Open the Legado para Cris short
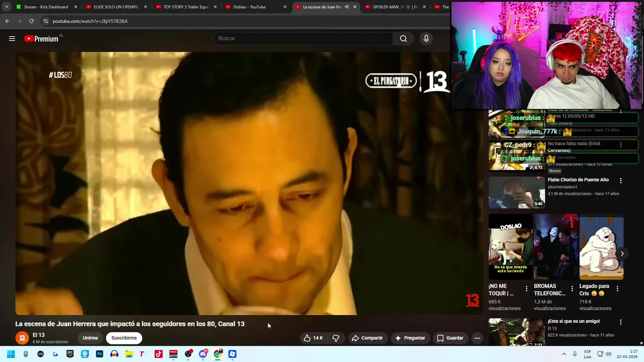The image size is (644, 362). coord(601,247)
